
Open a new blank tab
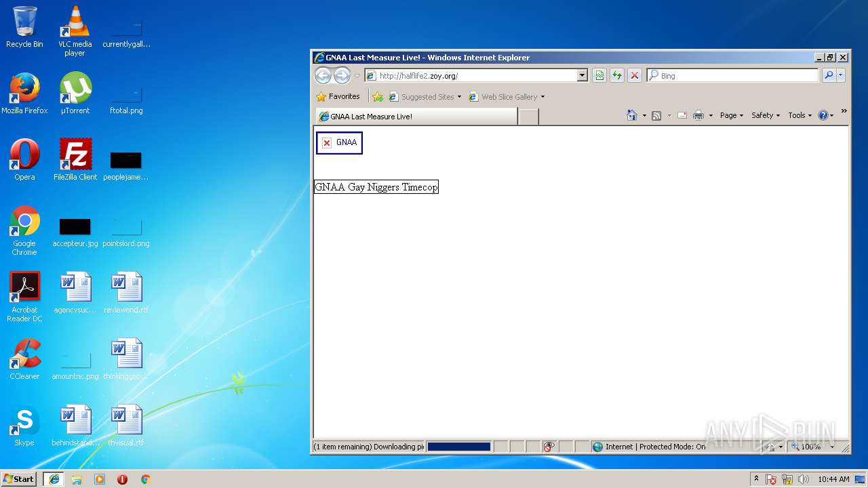(x=528, y=117)
